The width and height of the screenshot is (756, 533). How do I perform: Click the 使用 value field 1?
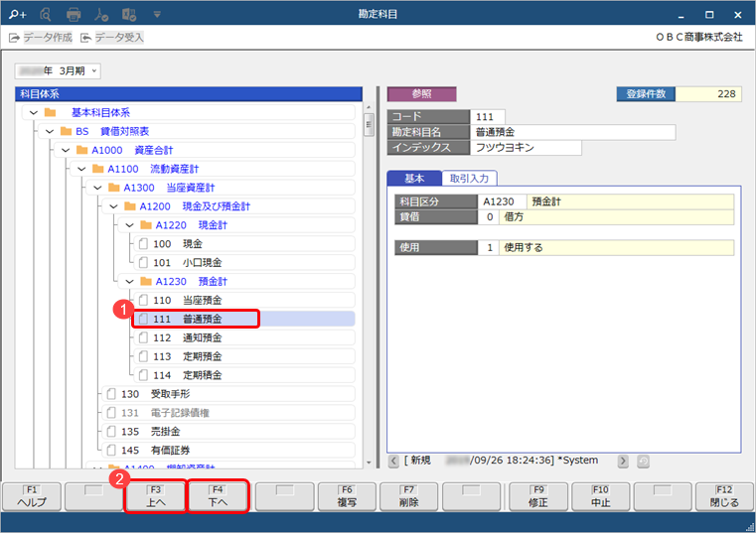pyautogui.click(x=488, y=248)
